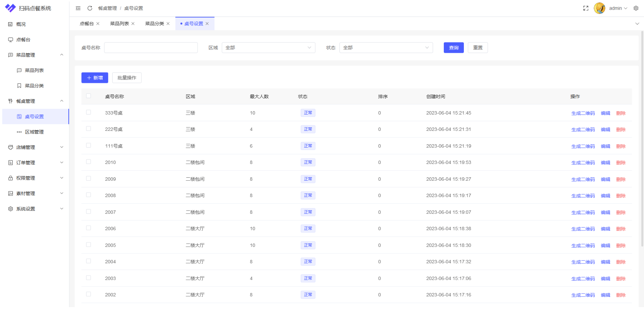Close the 点餐台 tab
This screenshot has width=644, height=319.
click(x=98, y=23)
